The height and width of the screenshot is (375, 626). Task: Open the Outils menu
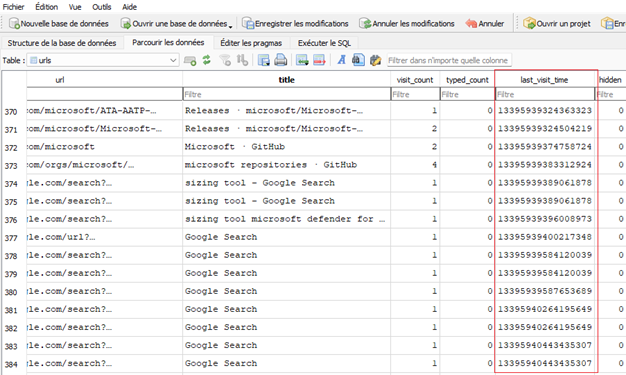click(101, 7)
